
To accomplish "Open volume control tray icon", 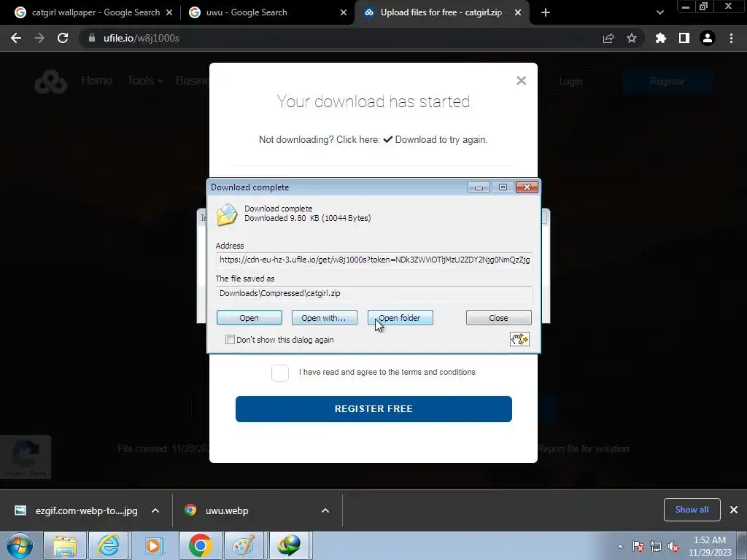I will 673,546.
